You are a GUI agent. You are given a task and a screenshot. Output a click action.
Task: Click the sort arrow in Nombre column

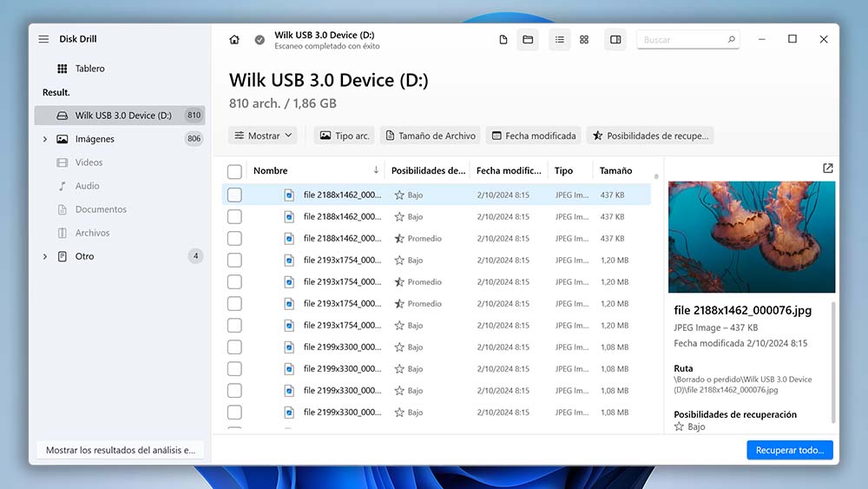tap(376, 170)
